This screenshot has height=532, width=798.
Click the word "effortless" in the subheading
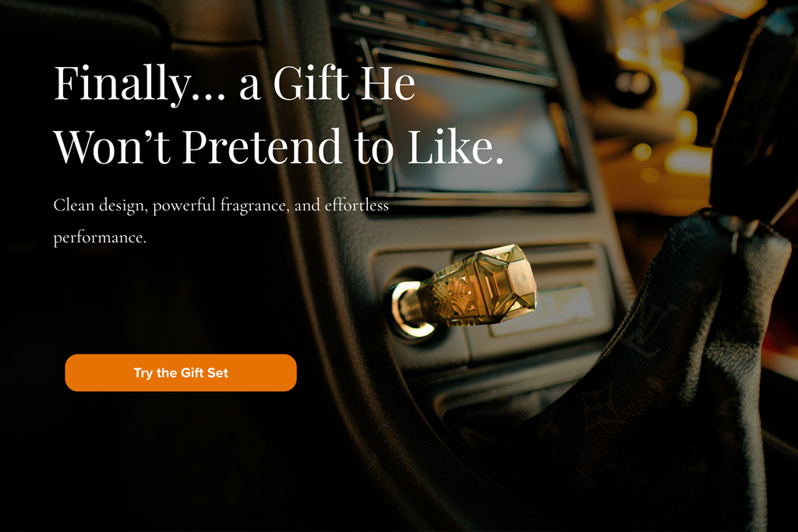point(357,205)
